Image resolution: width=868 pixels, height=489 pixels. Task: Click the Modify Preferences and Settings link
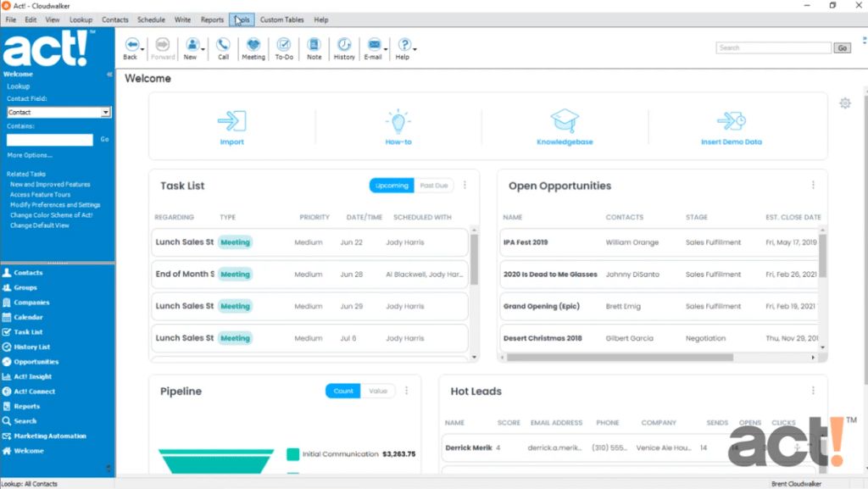click(55, 205)
